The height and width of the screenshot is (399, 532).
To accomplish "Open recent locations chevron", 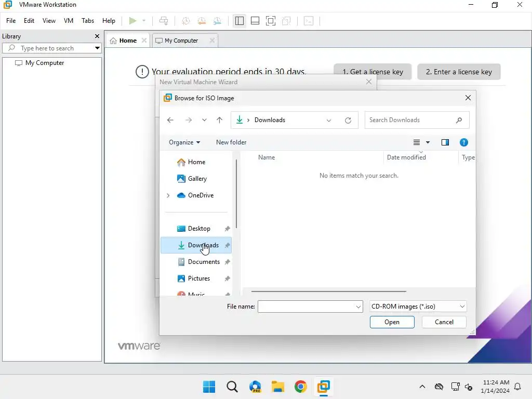I will pos(204,120).
